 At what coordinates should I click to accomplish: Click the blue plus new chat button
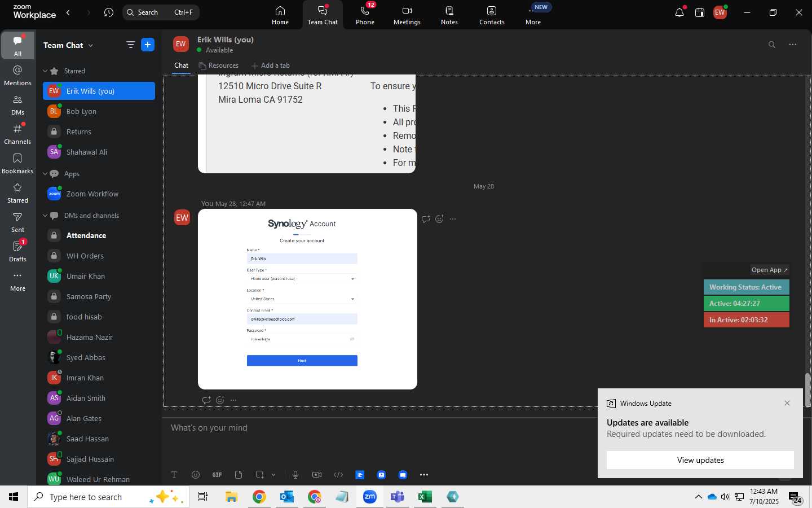[148, 45]
